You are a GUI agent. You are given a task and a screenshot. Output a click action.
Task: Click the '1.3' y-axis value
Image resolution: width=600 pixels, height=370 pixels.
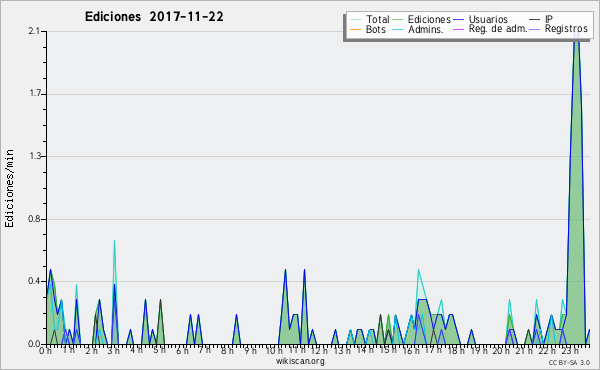(34, 156)
